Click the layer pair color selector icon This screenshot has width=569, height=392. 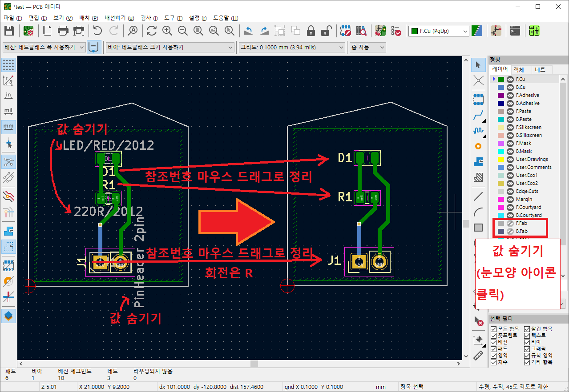[477, 31]
